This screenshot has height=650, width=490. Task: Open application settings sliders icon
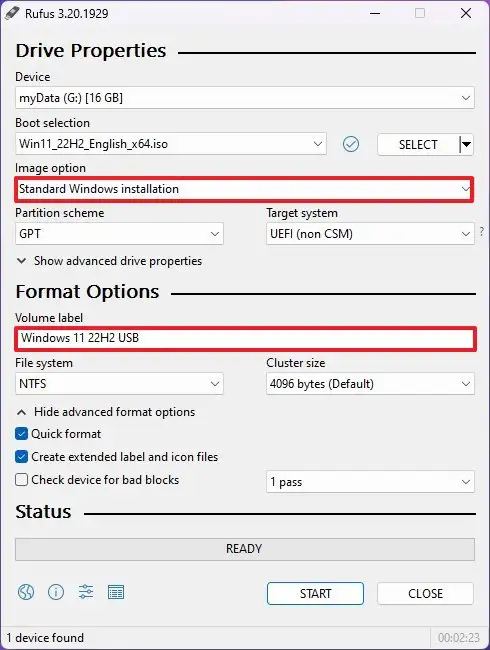(86, 592)
